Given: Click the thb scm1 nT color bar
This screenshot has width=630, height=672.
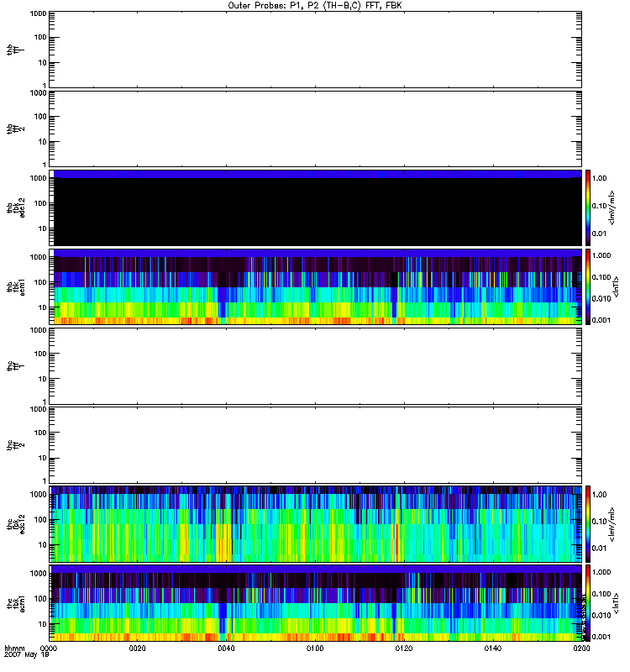Looking at the screenshot, I should click(x=590, y=286).
